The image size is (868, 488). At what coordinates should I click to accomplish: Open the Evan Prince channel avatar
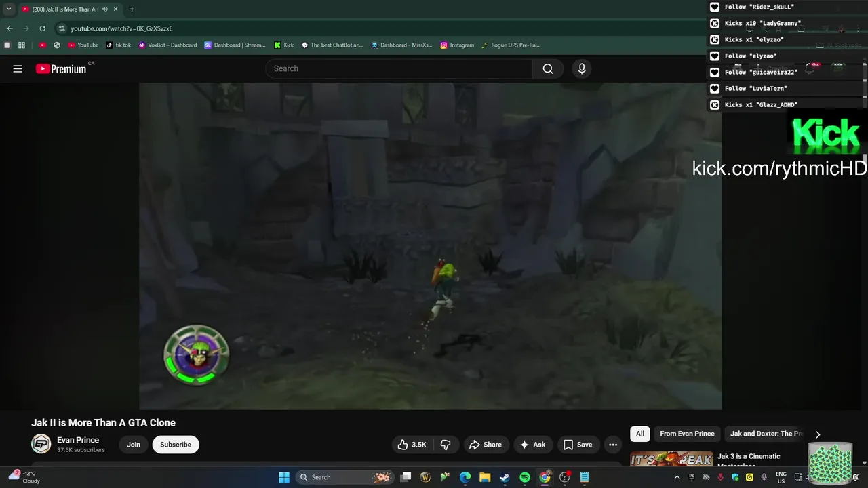click(x=41, y=444)
